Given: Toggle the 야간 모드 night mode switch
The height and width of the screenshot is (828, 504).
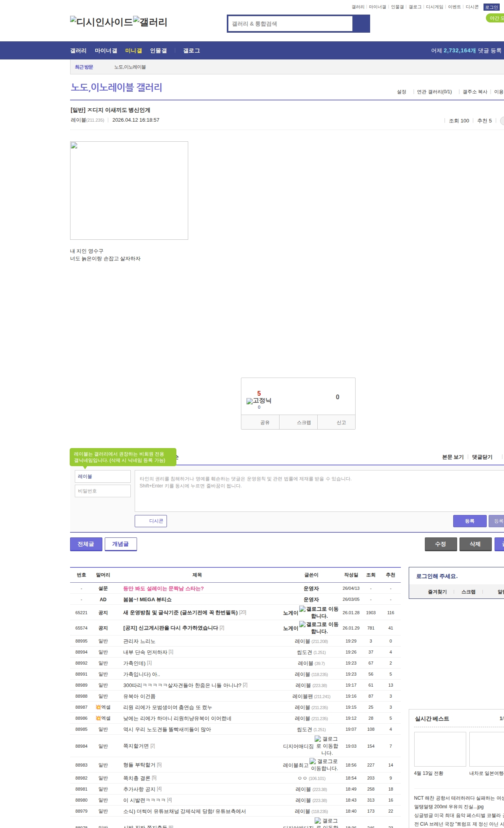Looking at the screenshot, I should (495, 18).
